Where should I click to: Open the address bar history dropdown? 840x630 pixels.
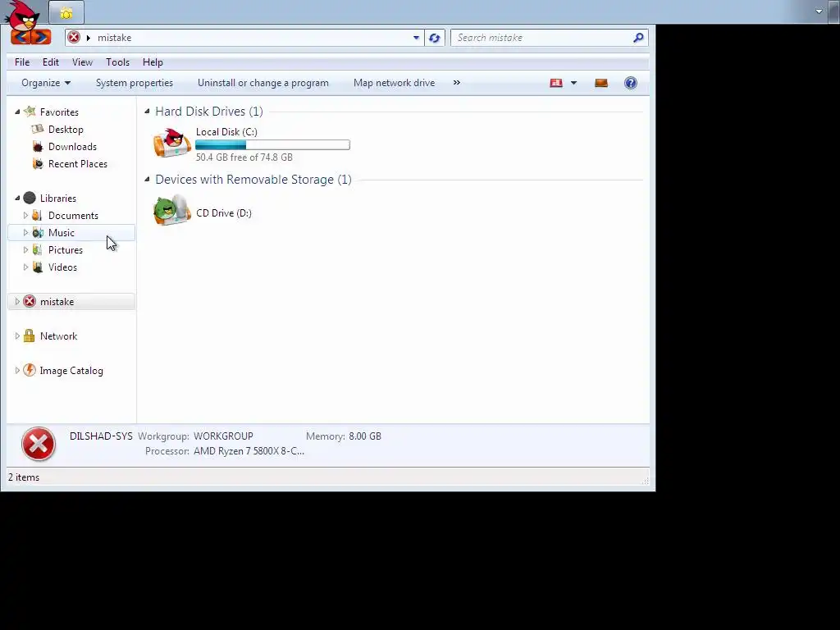pyautogui.click(x=416, y=38)
